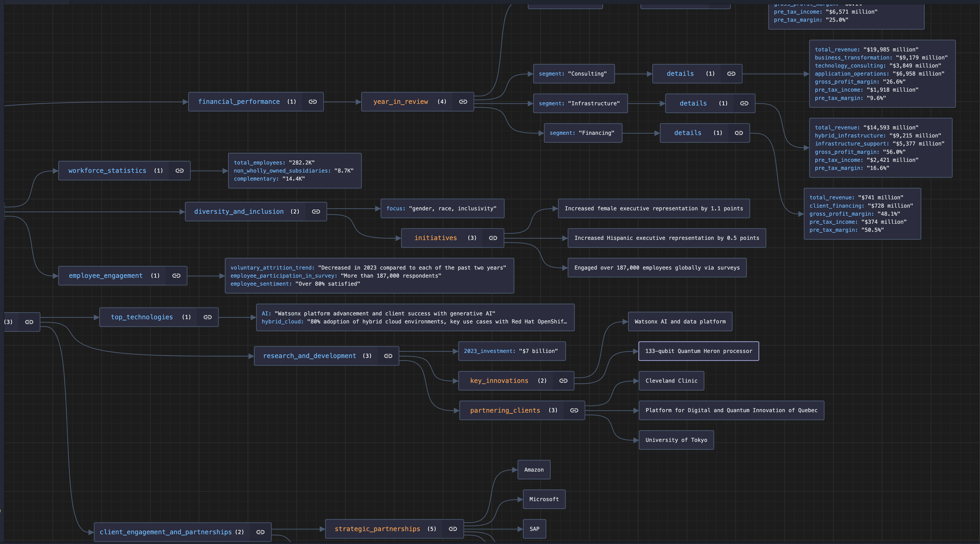Collapse key_innovations via its link icon

point(563,381)
